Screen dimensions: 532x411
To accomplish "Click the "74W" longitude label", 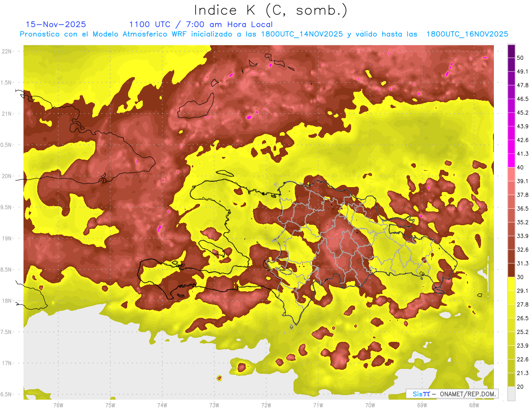I will pos(162,405).
